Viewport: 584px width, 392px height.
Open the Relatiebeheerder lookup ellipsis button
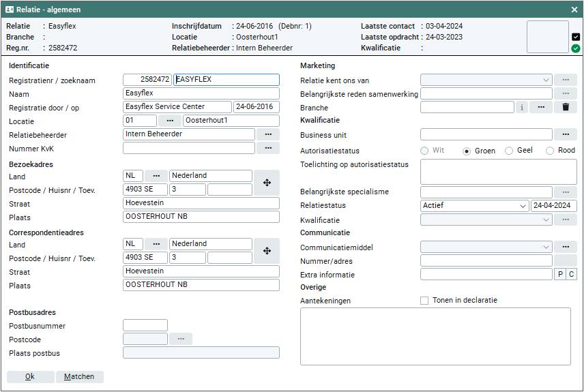(x=268, y=134)
